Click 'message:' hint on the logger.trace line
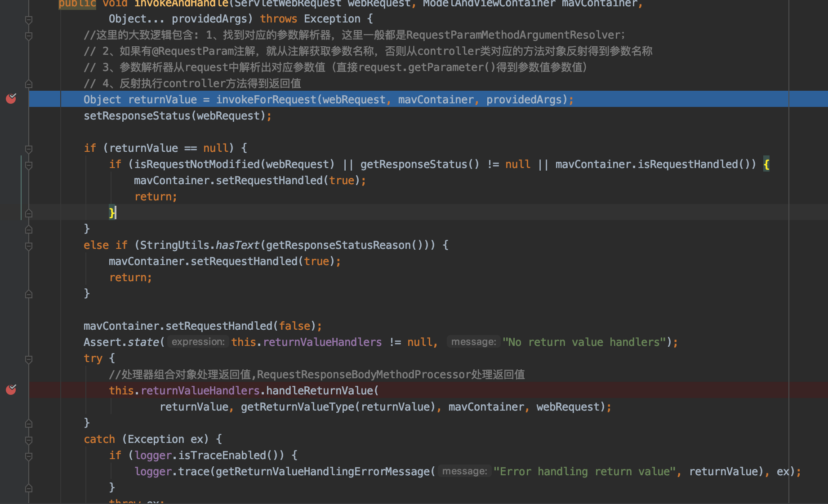 pyautogui.click(x=465, y=471)
